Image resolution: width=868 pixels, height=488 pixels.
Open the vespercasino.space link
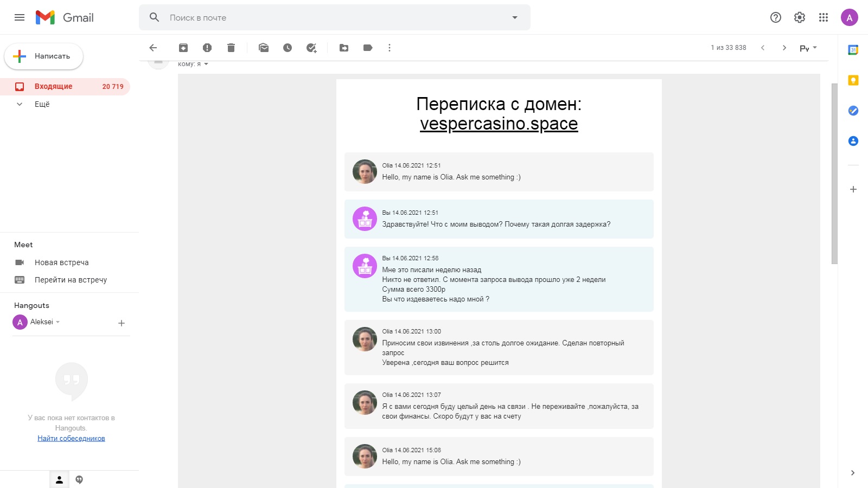click(x=499, y=124)
